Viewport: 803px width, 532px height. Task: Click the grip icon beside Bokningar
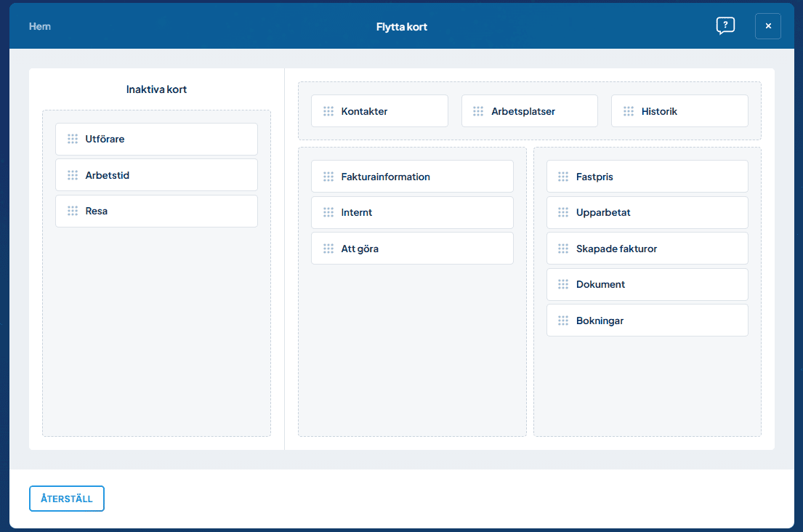click(563, 321)
